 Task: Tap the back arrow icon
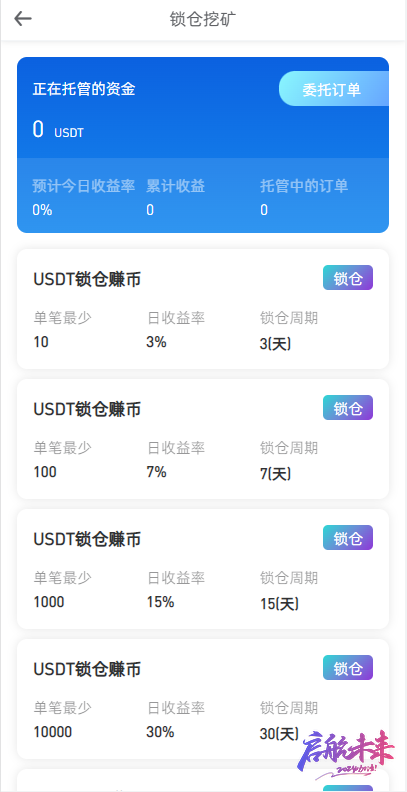(23, 19)
